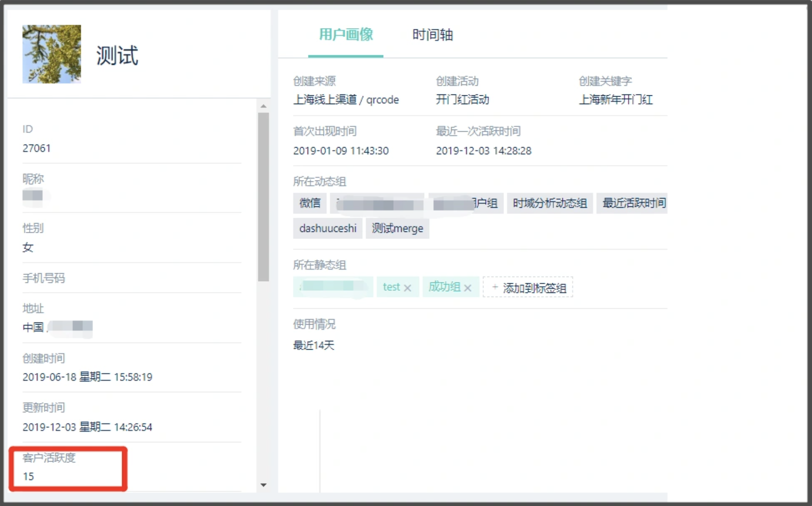Screen dimensions: 812x506
Task: Select the 用户画像 tab
Action: coord(346,35)
